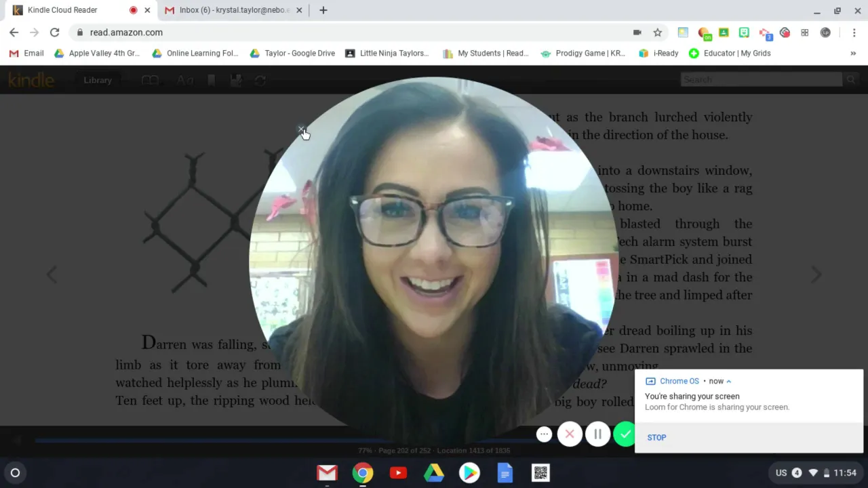This screenshot has height=488, width=868.
Task: Open the Google Classroom extension
Action: pyautogui.click(x=724, y=32)
